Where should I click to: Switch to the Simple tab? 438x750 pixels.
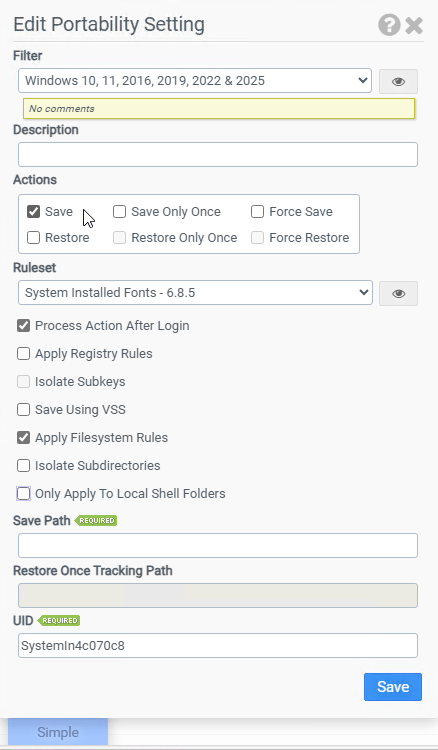click(58, 732)
